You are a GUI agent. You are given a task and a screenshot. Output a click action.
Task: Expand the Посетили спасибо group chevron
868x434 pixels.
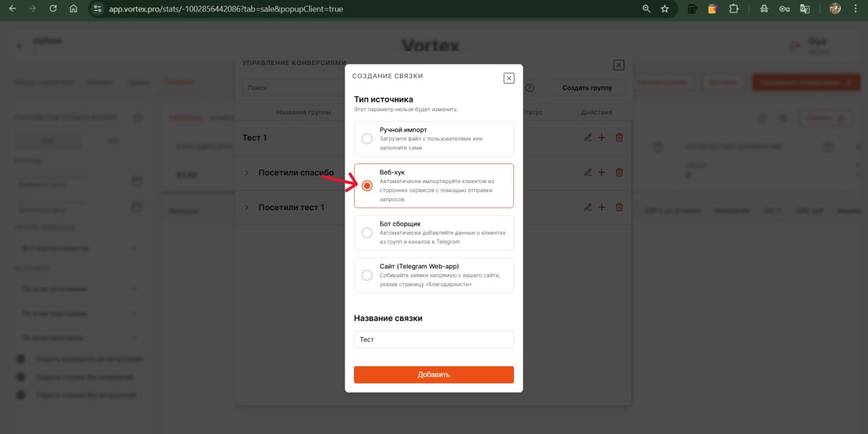(x=247, y=172)
